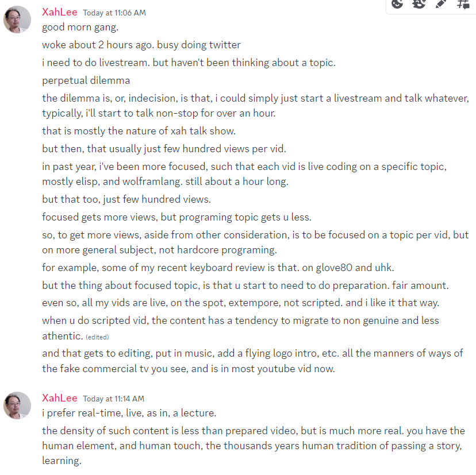The image size is (476, 475).
Task: Open XahLee's avatar on the 11:06 AM message
Action: [x=17, y=20]
